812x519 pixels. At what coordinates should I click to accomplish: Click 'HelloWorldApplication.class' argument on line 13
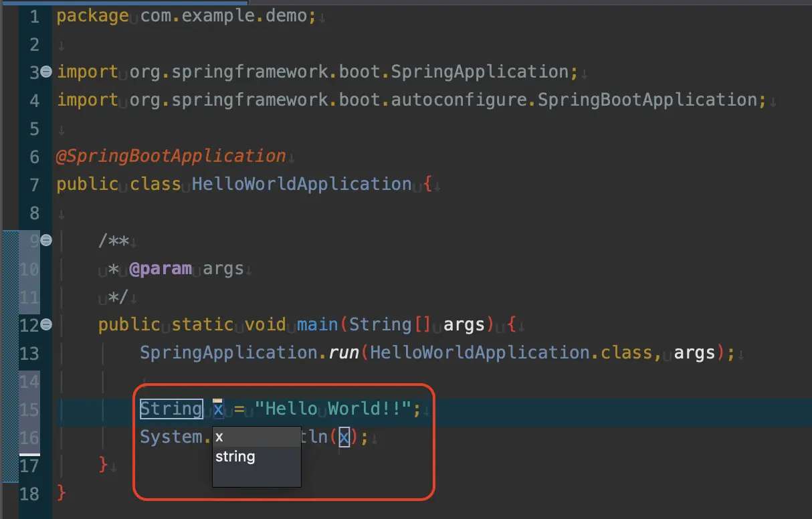click(x=511, y=352)
